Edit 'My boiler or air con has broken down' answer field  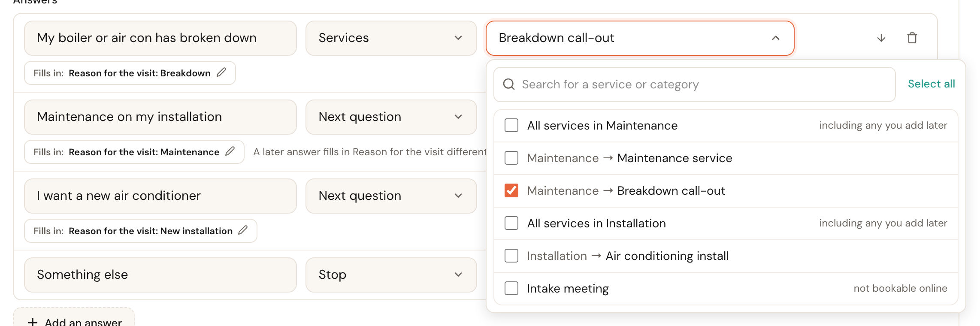160,38
